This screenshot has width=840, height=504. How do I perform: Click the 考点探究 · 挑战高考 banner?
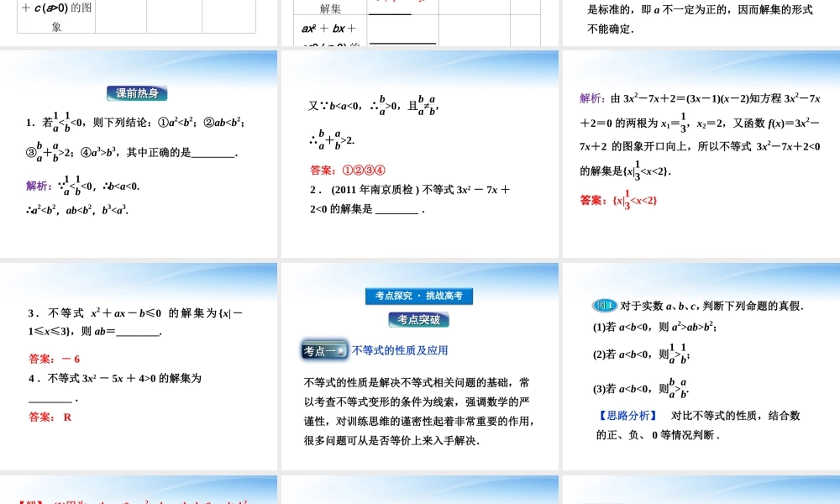point(419,297)
